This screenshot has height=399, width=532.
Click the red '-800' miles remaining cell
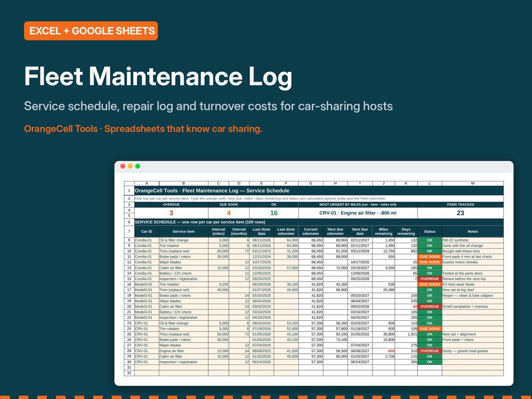(x=384, y=351)
